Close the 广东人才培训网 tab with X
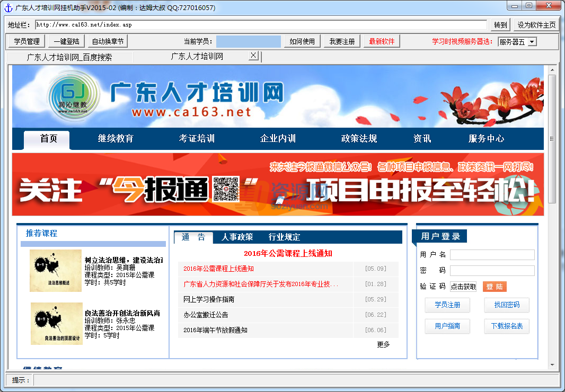The width and height of the screenshot is (565, 392). (254, 56)
